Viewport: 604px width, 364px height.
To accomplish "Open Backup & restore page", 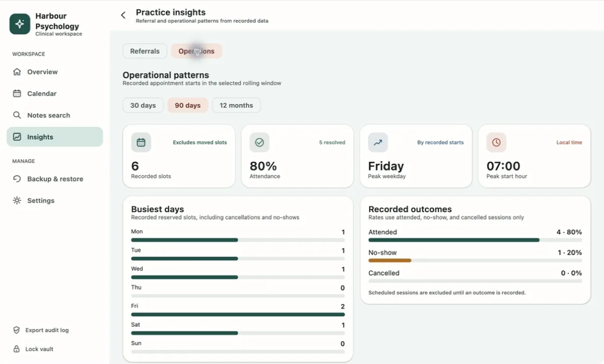I will point(55,179).
